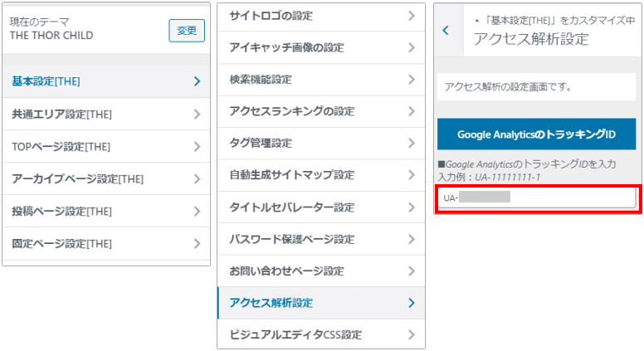
Task: Expand 共通エリア設定[THE] using its chevron arrow
Action: pyautogui.click(x=197, y=115)
